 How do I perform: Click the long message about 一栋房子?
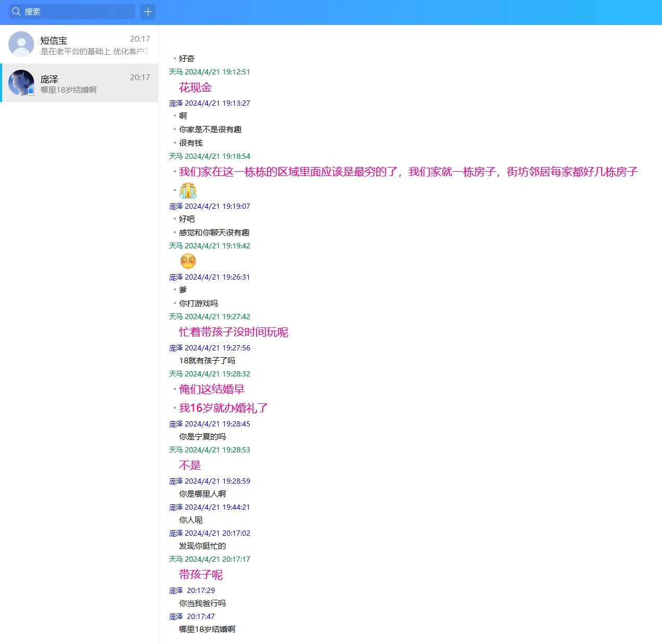pyautogui.click(x=408, y=172)
